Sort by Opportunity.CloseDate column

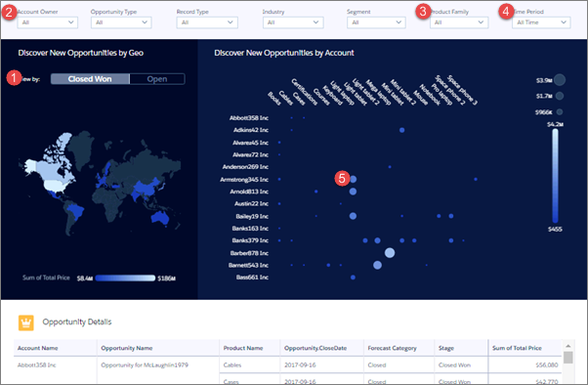pyautogui.click(x=315, y=348)
